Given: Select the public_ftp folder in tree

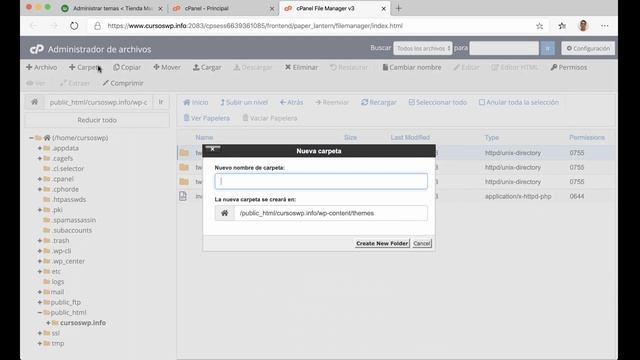Looking at the screenshot, I should (66, 302).
